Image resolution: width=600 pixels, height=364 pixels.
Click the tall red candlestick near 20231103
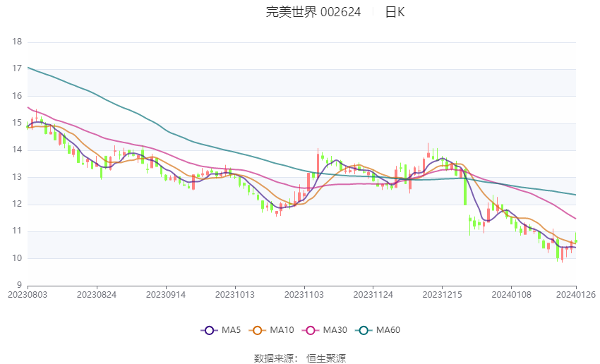pyautogui.click(x=318, y=163)
